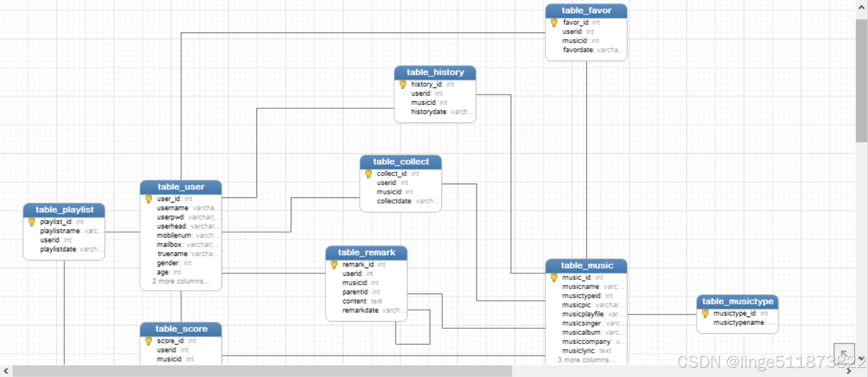Click the horizontal scrollbar right arrow

pos(849,371)
